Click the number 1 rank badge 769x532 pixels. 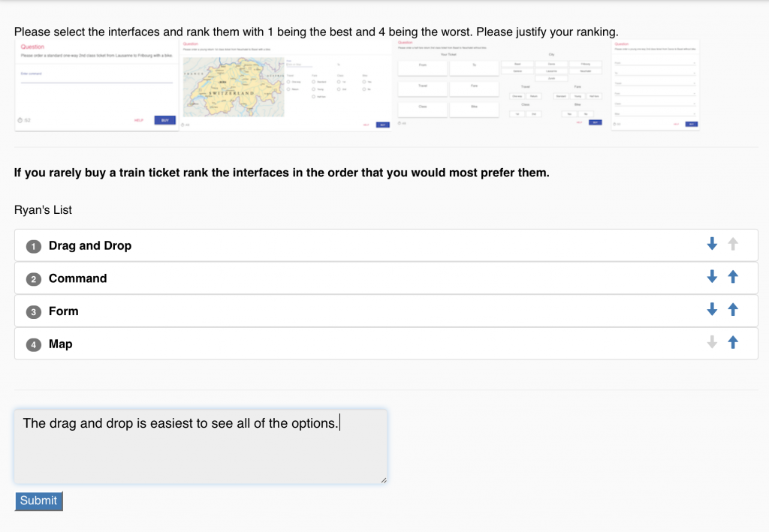pos(33,246)
